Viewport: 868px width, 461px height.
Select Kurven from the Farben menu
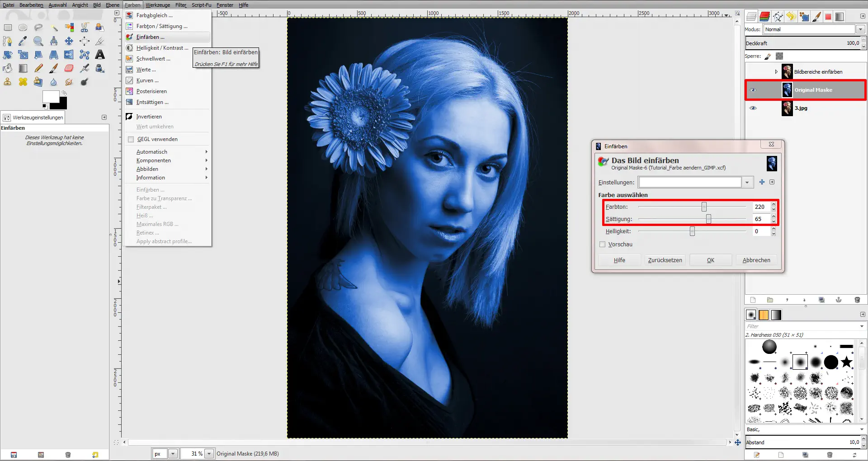[147, 80]
